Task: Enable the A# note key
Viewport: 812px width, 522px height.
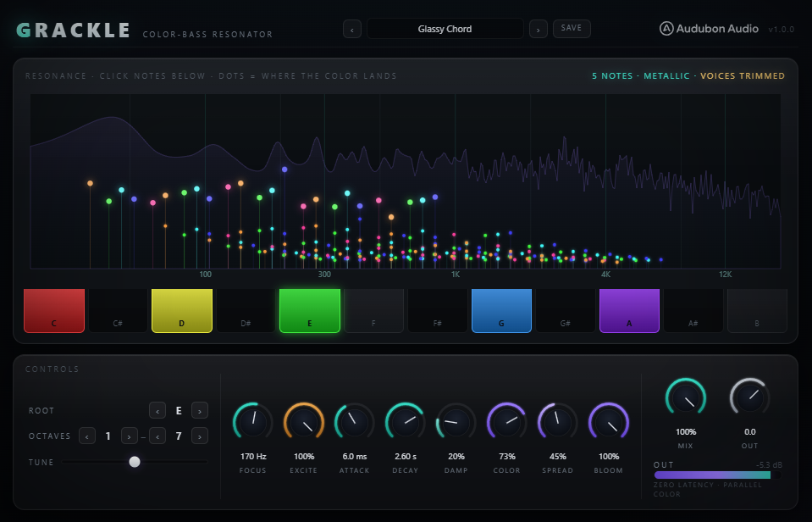Action: point(693,310)
